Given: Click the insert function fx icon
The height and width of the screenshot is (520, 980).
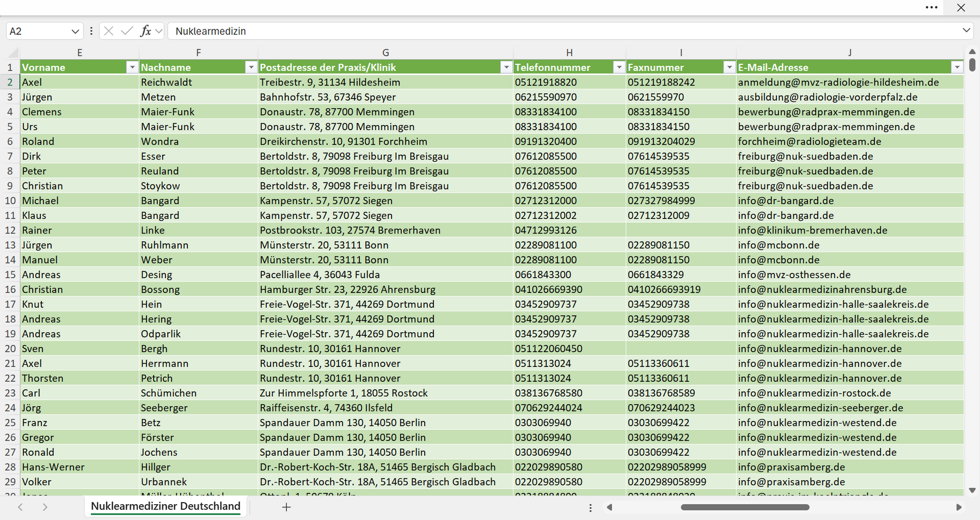Looking at the screenshot, I should click(145, 31).
